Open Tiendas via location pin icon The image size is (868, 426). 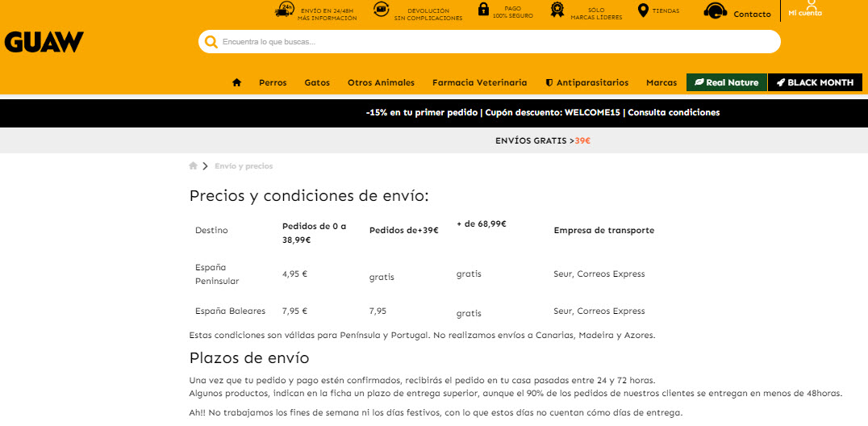tap(643, 10)
